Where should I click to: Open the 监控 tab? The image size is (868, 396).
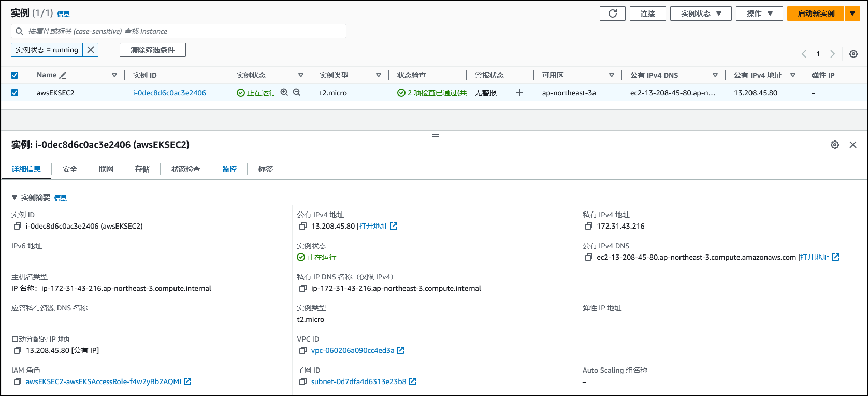pos(229,169)
